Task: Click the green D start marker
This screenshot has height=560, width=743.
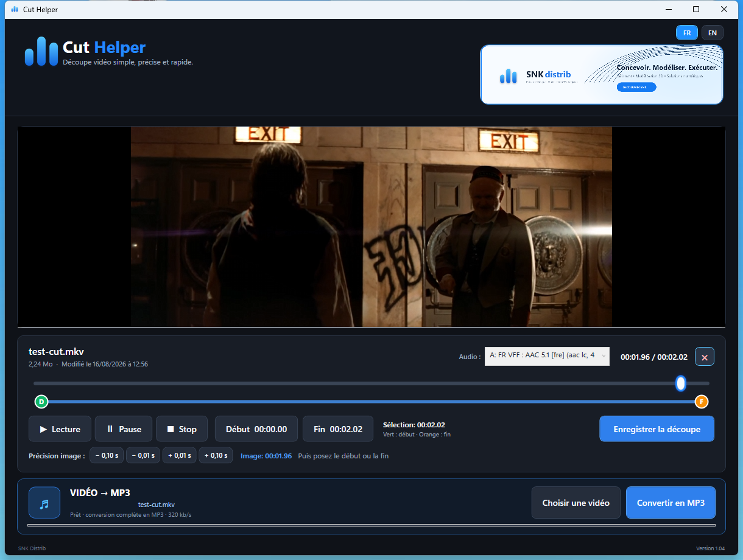Action: (41, 402)
